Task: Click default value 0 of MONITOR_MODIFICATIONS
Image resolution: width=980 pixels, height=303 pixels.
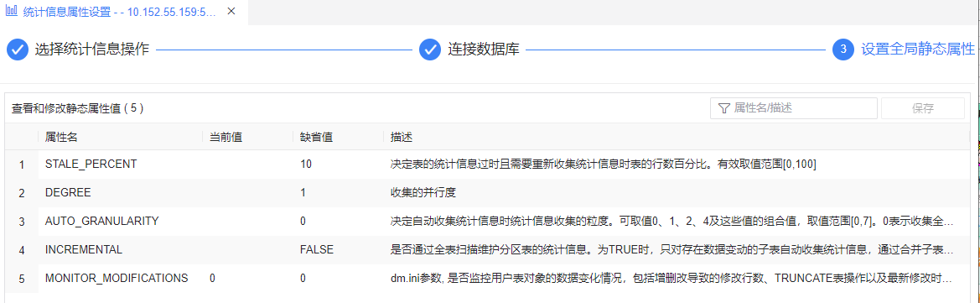Action: tap(303, 278)
